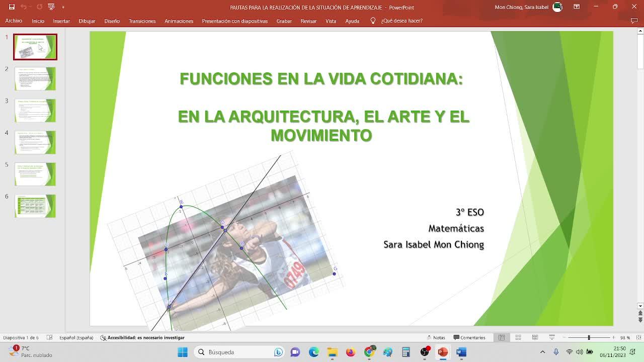Open Google Chrome from the taskbar
This screenshot has width=644, height=362.
(x=369, y=352)
